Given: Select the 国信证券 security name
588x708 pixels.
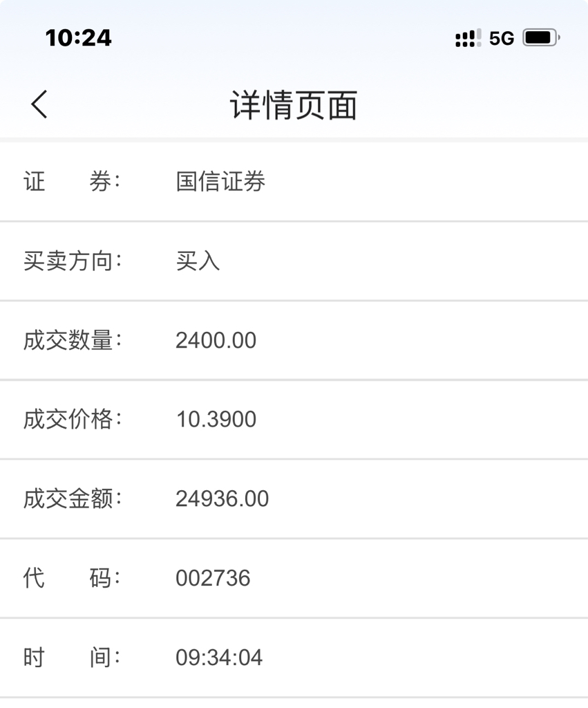Looking at the screenshot, I should pyautogui.click(x=220, y=182).
